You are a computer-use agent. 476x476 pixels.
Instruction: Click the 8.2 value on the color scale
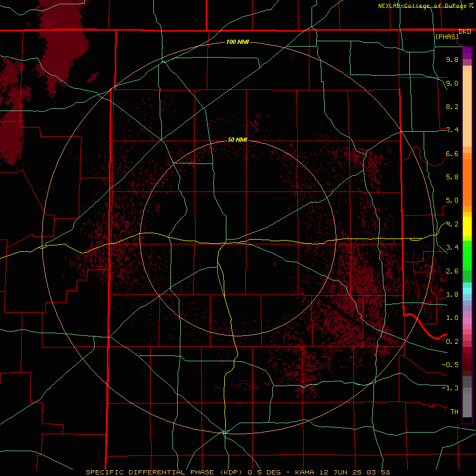point(452,106)
